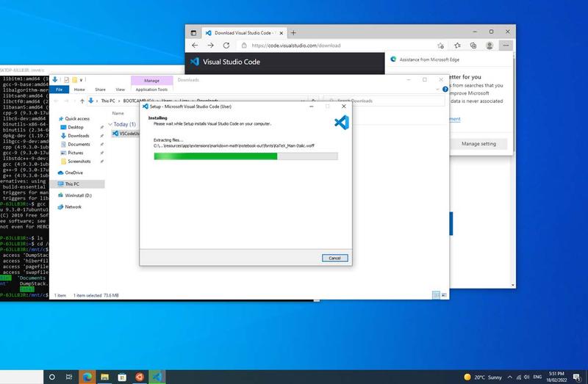Open the Edge Favorites star list
The height and width of the screenshot is (384, 588).
(457, 46)
